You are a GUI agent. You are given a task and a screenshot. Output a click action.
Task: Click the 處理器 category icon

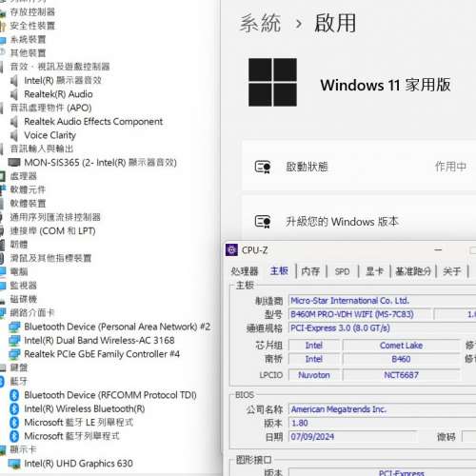(3, 176)
